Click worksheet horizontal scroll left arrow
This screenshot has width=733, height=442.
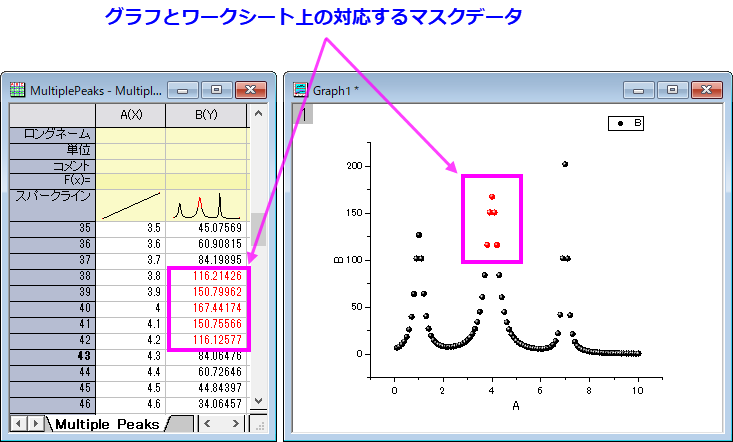click(208, 424)
